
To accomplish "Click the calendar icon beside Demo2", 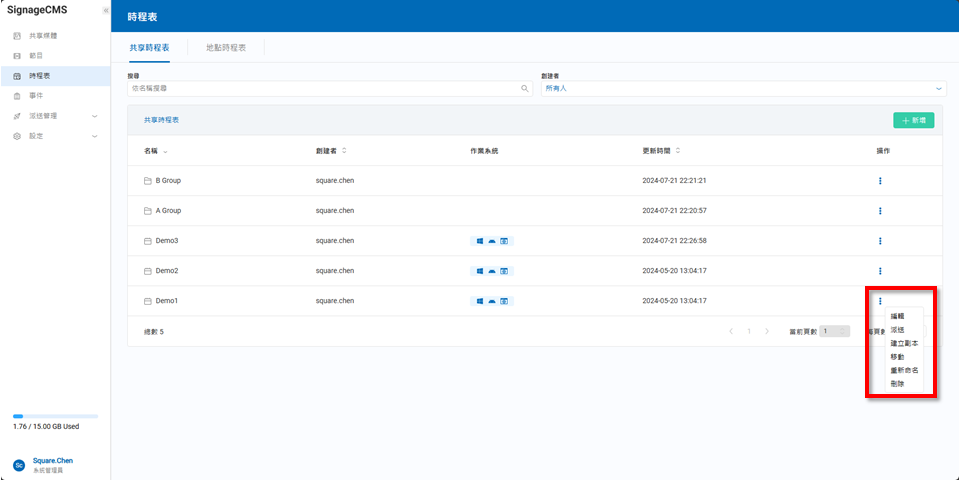I will (147, 271).
